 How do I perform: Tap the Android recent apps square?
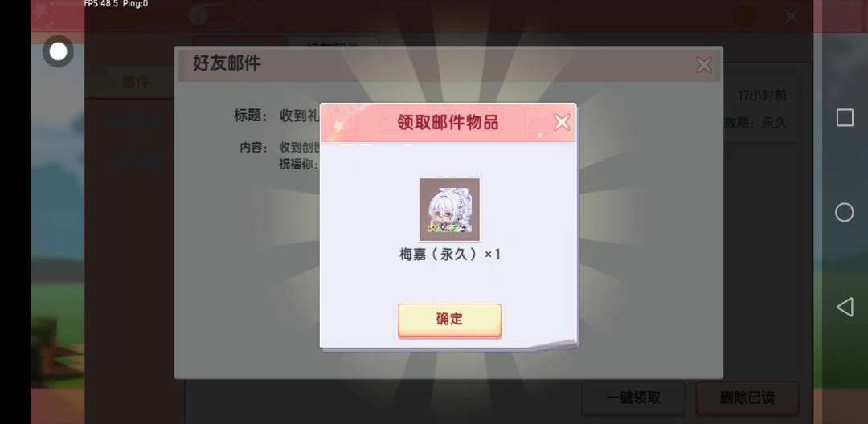coord(844,118)
